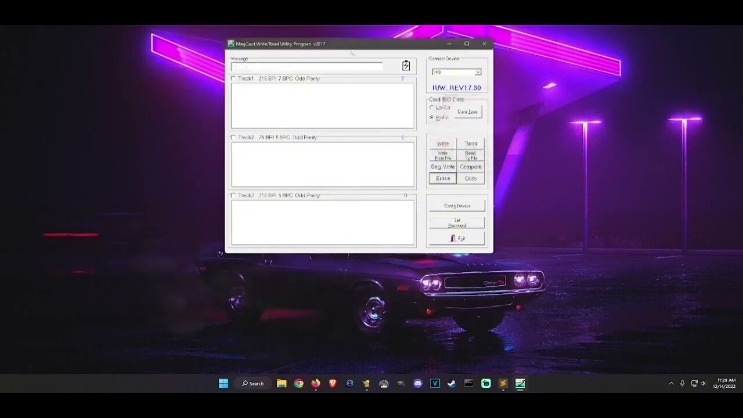Enable the Track3 checkbox
Screen dimensions: 743x418
(x=233, y=195)
